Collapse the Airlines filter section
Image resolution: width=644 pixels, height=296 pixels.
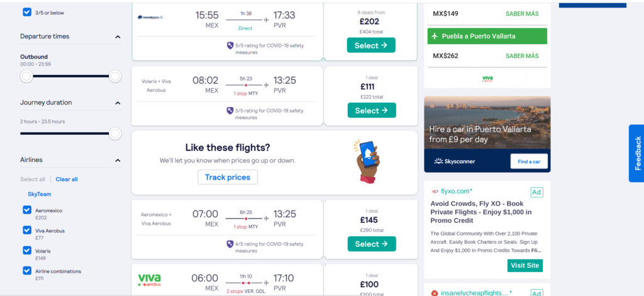coord(118,161)
